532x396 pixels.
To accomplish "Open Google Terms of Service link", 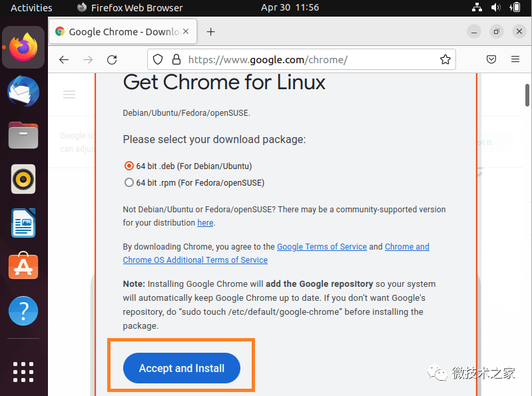I will 322,246.
